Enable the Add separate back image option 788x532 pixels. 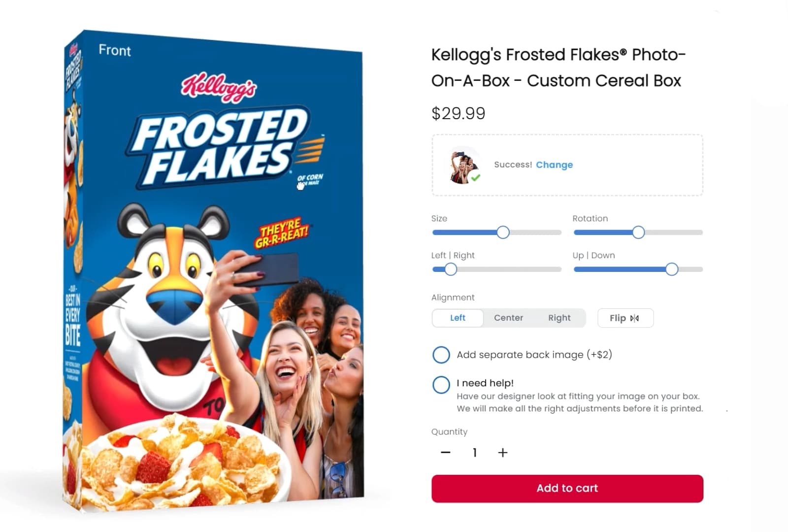pyautogui.click(x=441, y=355)
